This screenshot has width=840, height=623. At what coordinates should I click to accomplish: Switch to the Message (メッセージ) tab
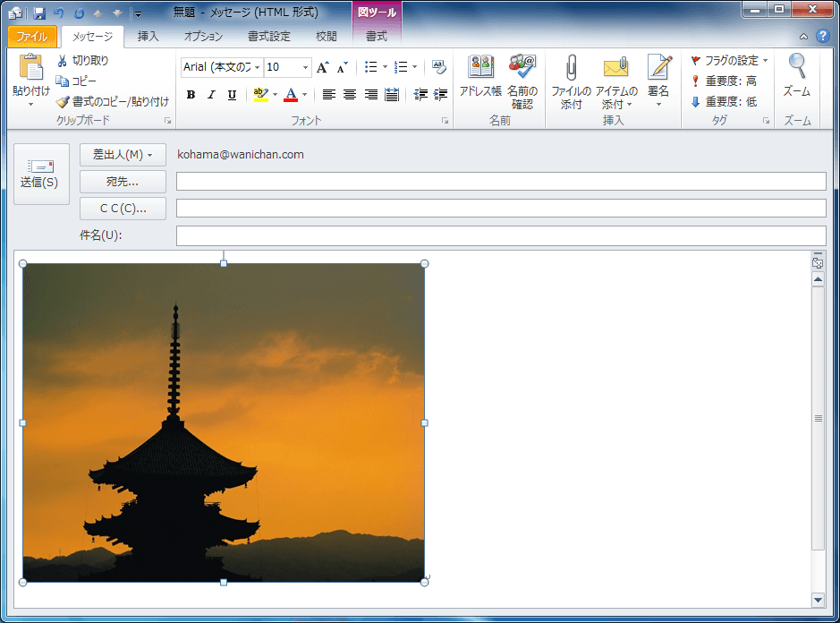click(93, 37)
